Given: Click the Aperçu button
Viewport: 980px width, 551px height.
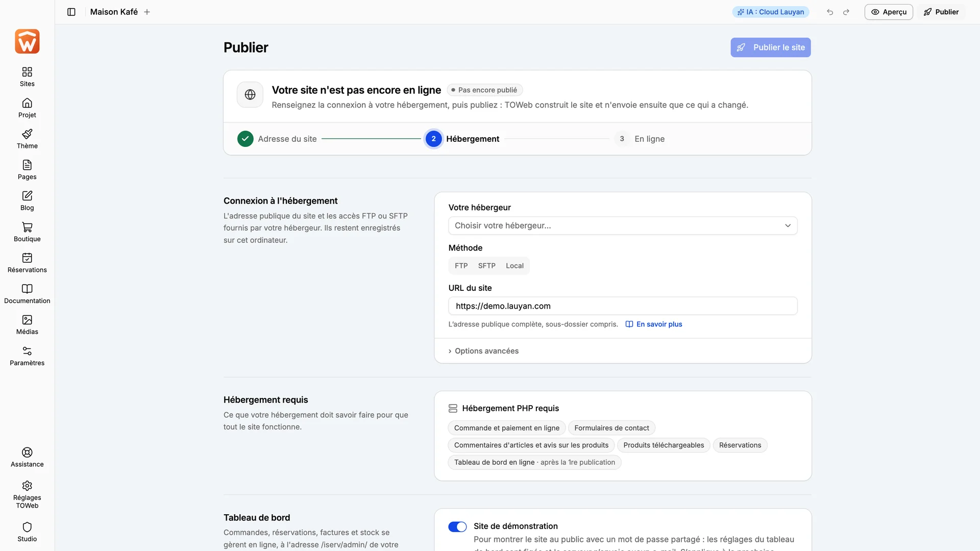Looking at the screenshot, I should click(889, 12).
